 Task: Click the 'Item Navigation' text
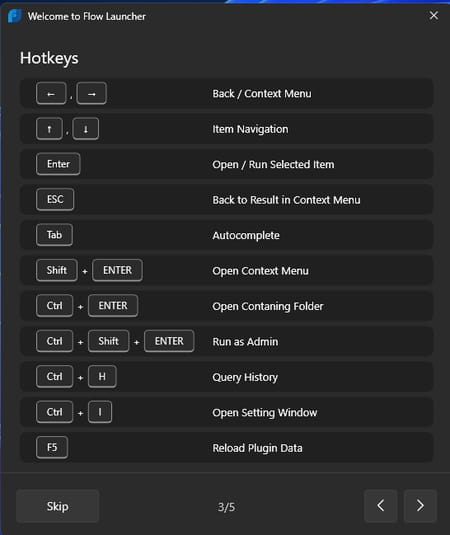click(250, 129)
